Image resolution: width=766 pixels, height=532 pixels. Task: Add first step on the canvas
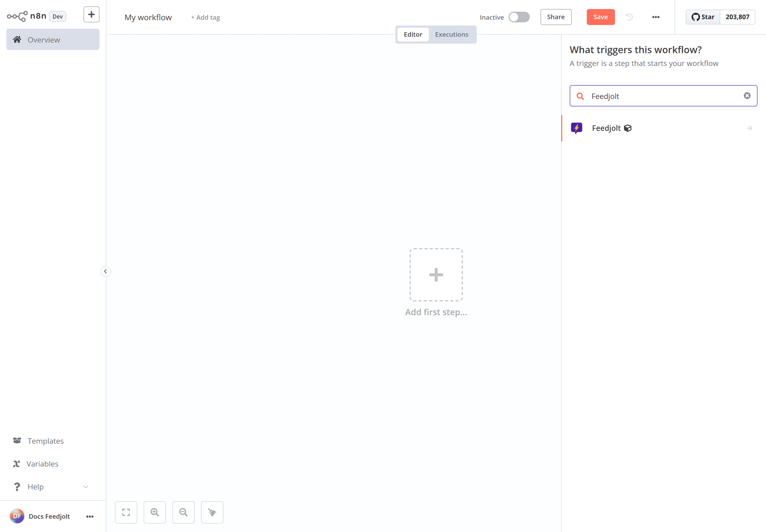coord(436,275)
